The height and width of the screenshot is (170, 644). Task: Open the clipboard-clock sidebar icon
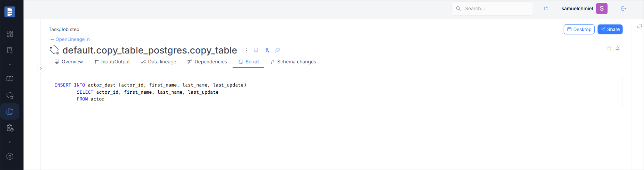10,128
